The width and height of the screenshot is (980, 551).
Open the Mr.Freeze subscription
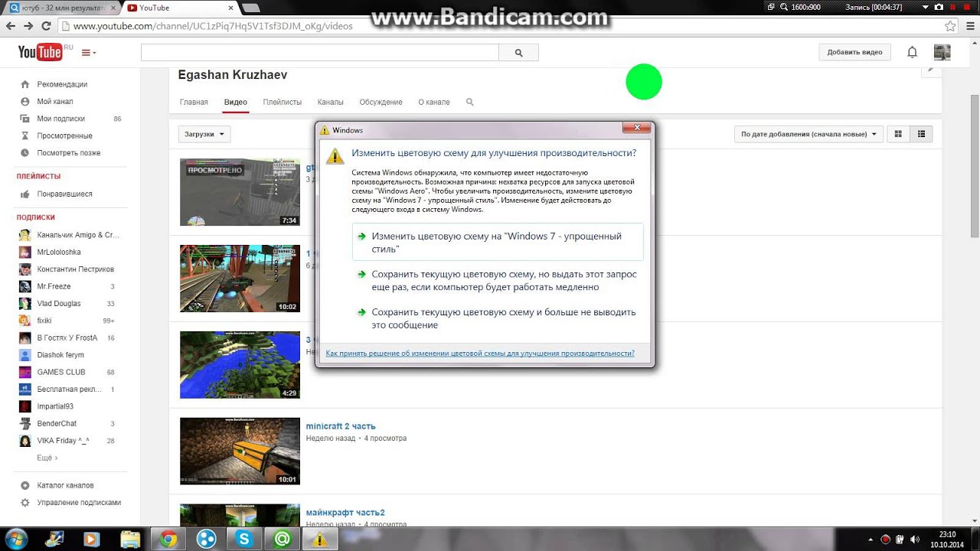click(x=54, y=286)
